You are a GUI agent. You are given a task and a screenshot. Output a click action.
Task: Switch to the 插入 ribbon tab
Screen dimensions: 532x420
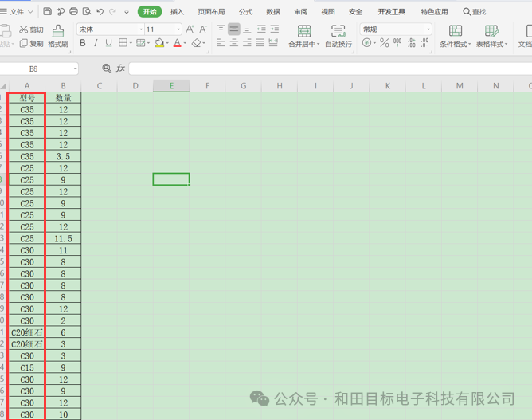(x=177, y=12)
